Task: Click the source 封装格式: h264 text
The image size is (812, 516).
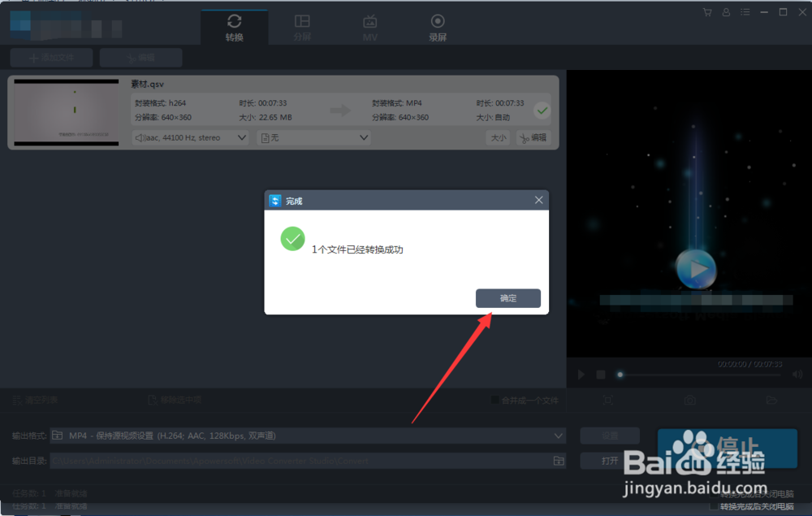Action: (160, 103)
